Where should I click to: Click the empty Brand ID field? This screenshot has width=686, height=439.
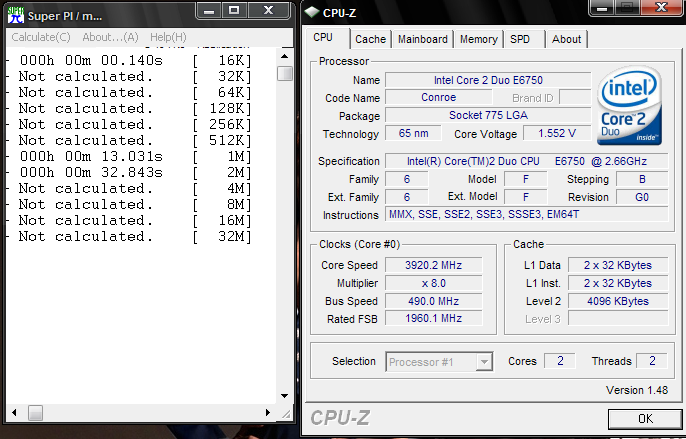[x=575, y=97]
